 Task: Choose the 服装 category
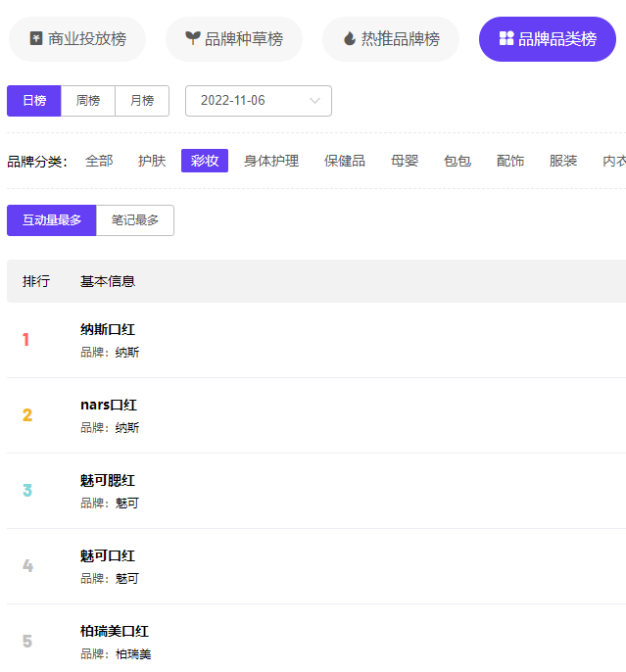tap(563, 161)
